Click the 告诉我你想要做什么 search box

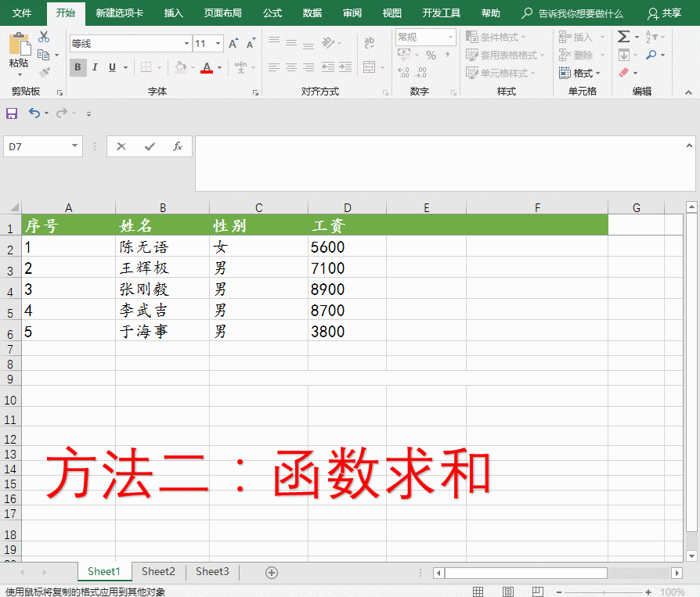pyautogui.click(x=573, y=13)
